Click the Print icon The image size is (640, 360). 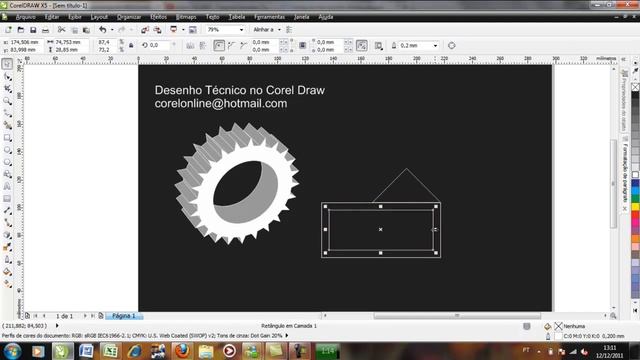[45, 30]
